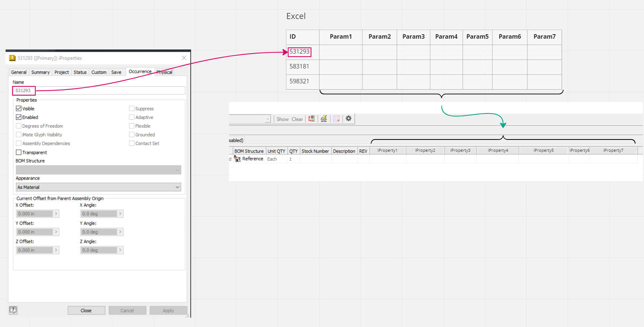Click the lightning-and-scales mass properties update icon
The height and width of the screenshot is (327, 644).
click(x=324, y=119)
